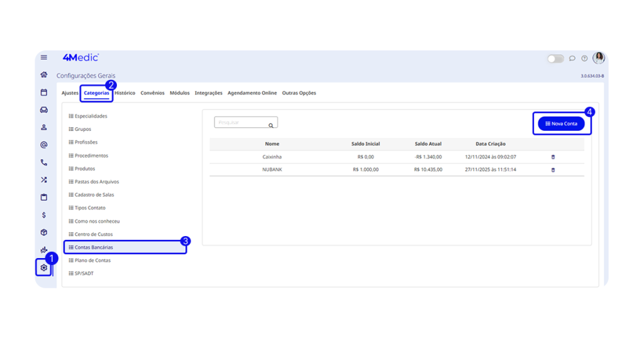
Task: Open the settings gear in the sidebar
Action: tap(43, 268)
